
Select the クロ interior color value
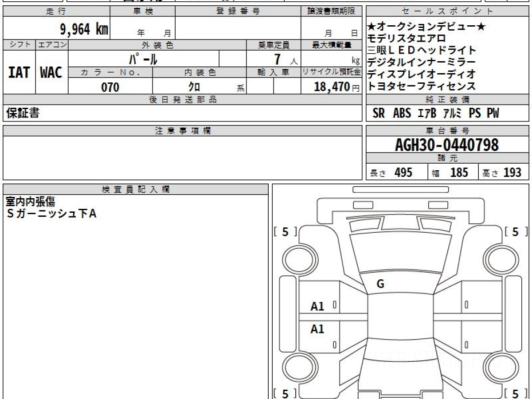(x=194, y=87)
